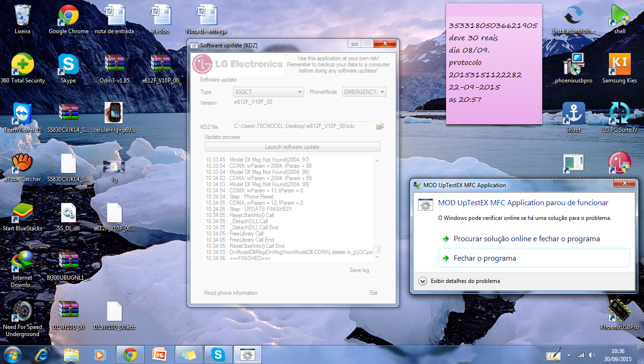Open the Samsung Kies shortcut
The height and width of the screenshot is (364, 644).
pyautogui.click(x=620, y=68)
